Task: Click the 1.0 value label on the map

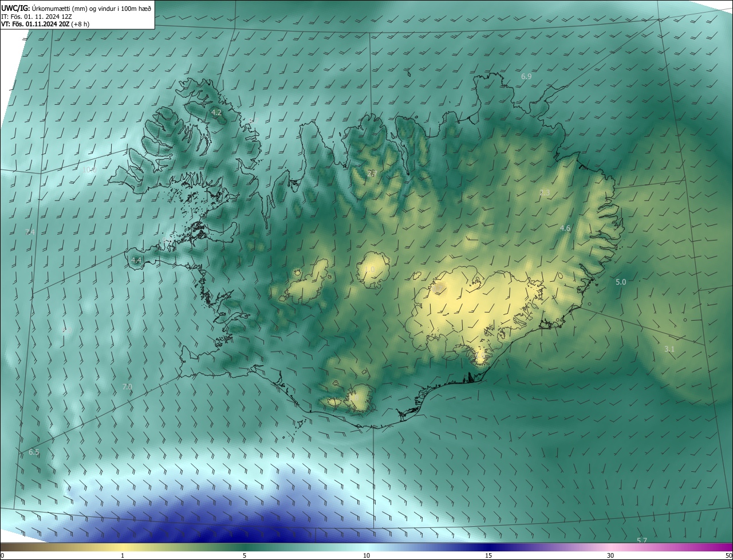Action: click(x=370, y=269)
